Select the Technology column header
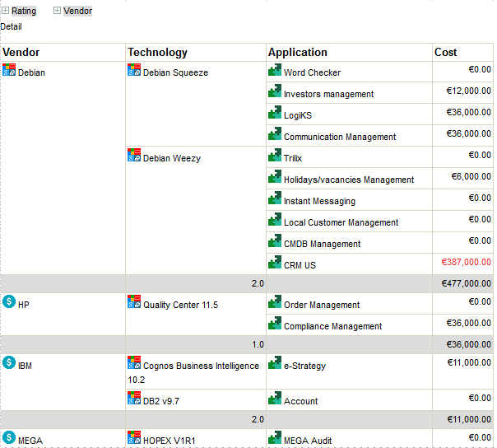Viewport: 497px width, 448px height. point(157,53)
